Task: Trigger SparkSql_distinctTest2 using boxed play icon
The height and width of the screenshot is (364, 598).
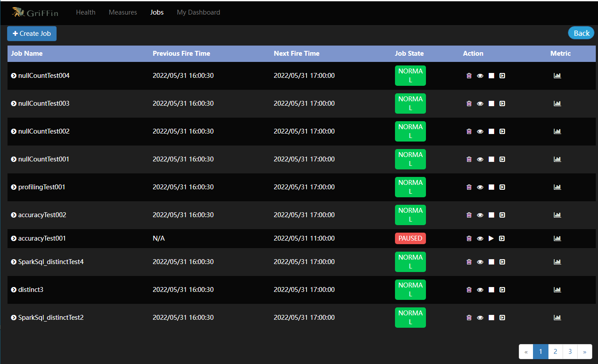Action: pos(502,318)
